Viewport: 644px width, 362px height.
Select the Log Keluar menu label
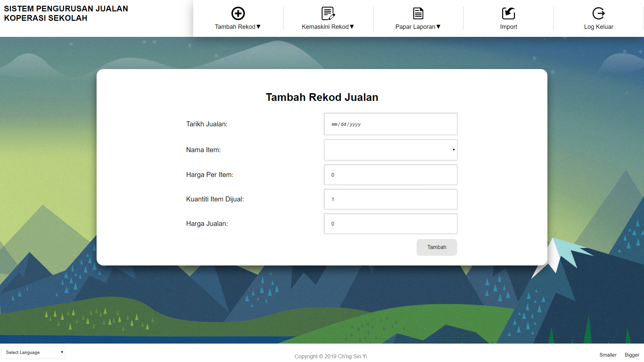[598, 27]
